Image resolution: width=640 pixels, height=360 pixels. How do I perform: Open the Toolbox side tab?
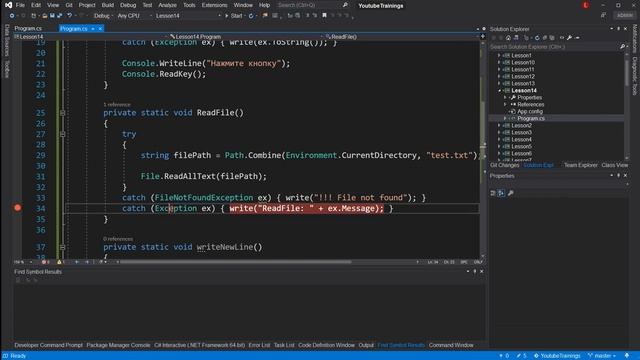pos(7,69)
